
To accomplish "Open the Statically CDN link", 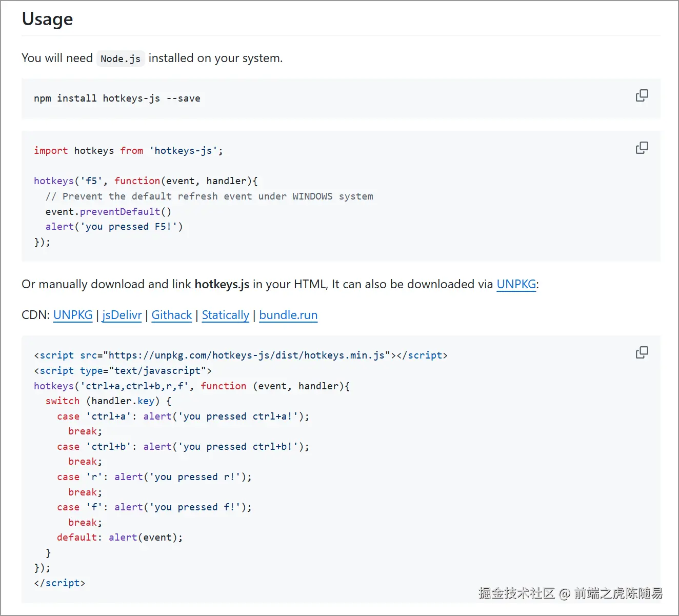I will [x=225, y=315].
